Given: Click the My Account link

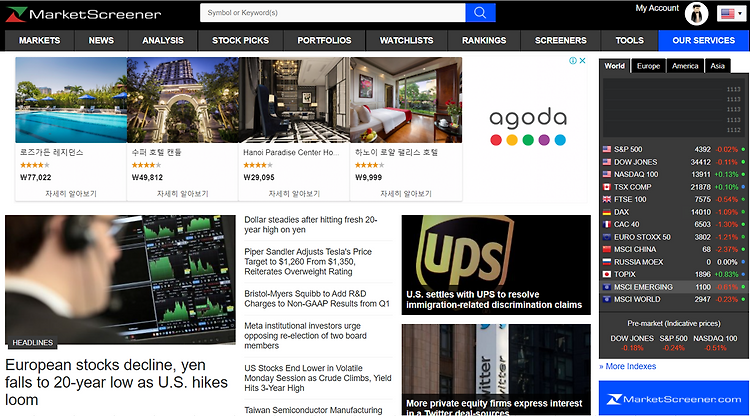Looking at the screenshot, I should (x=657, y=8).
